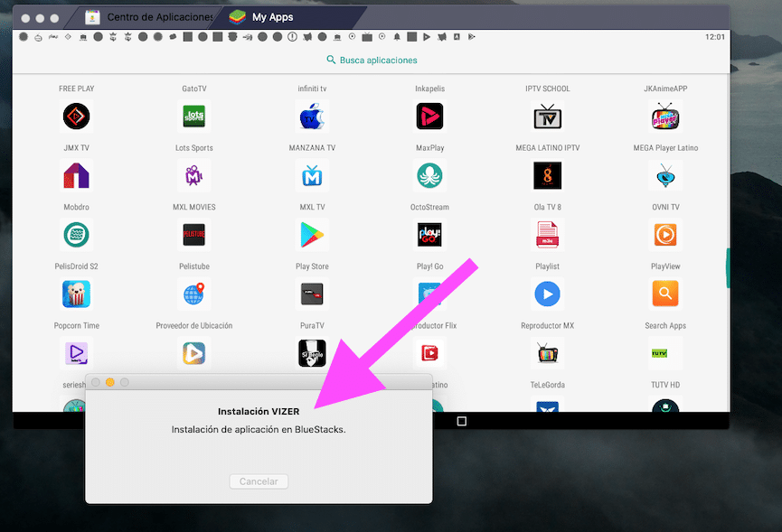The width and height of the screenshot is (782, 532).
Task: Open PlayView
Action: click(664, 235)
